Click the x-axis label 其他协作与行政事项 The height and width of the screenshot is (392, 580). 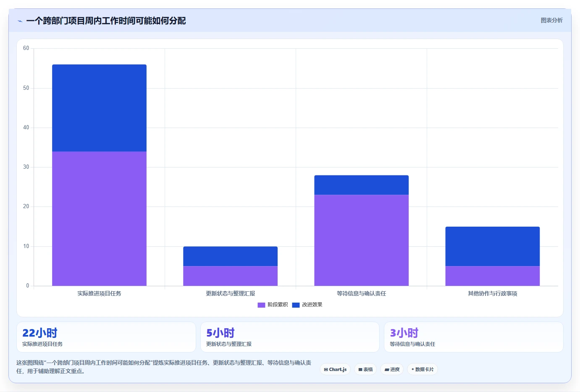pyautogui.click(x=492, y=293)
